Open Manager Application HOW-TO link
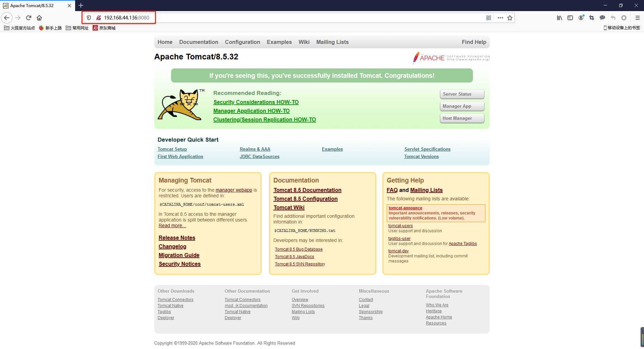Viewport: 644px width, 349px height. point(252,111)
